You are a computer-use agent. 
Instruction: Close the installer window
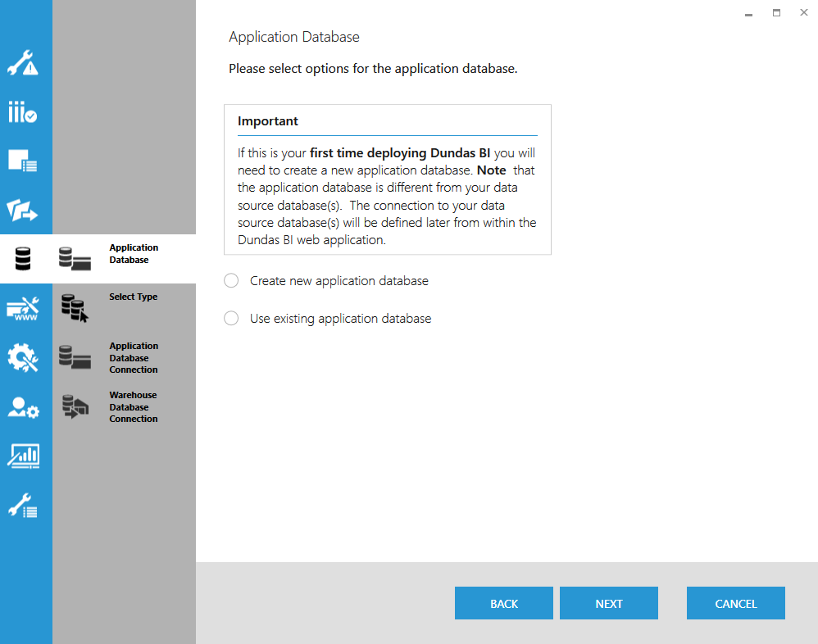click(804, 12)
